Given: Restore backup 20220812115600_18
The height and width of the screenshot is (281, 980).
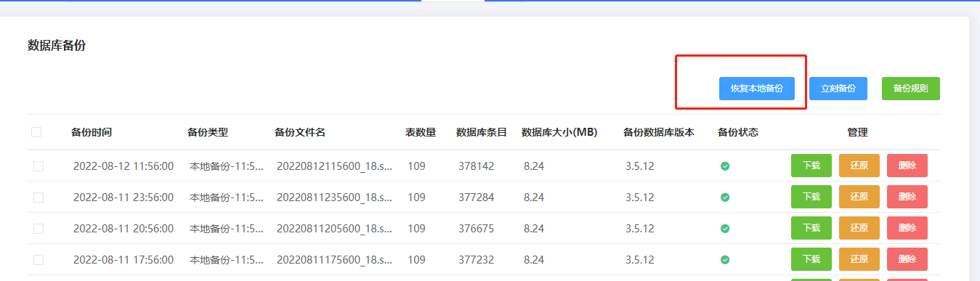Looking at the screenshot, I should tap(859, 166).
